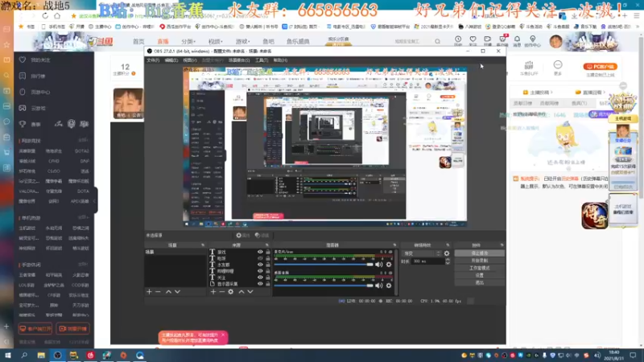Open the follow heart icon in Douyu header
This screenshot has height=362, width=644.
point(473,39)
